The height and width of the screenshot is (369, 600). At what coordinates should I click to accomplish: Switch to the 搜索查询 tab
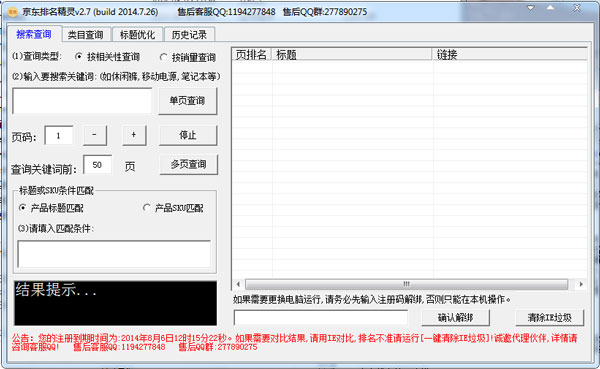pos(34,34)
